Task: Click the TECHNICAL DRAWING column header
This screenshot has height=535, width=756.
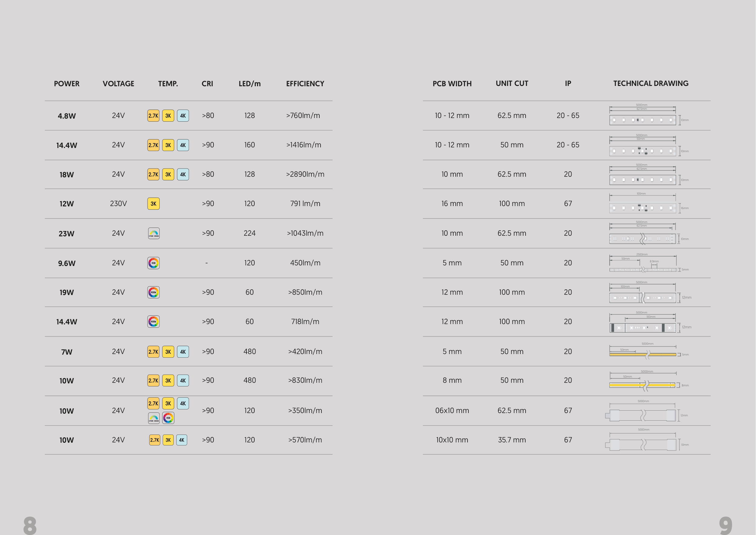Action: click(651, 83)
